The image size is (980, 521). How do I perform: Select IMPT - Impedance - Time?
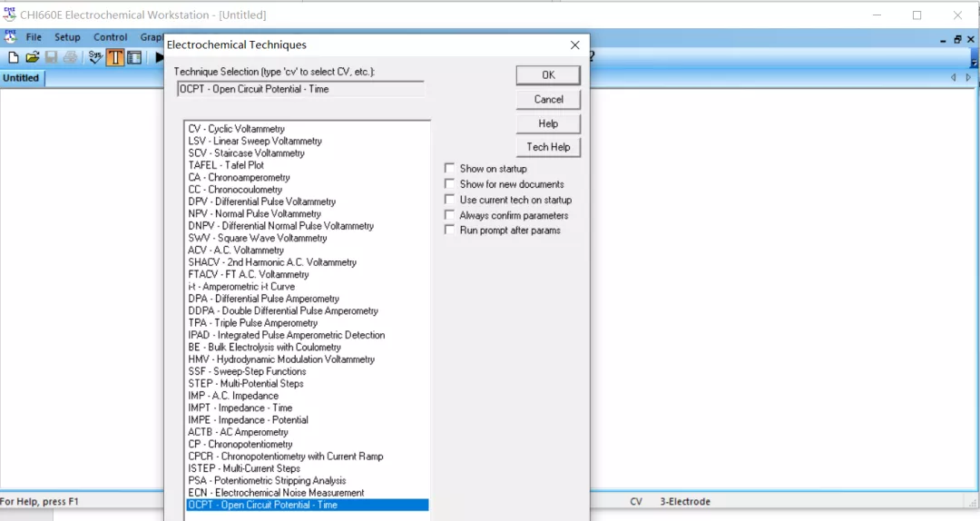pos(240,408)
